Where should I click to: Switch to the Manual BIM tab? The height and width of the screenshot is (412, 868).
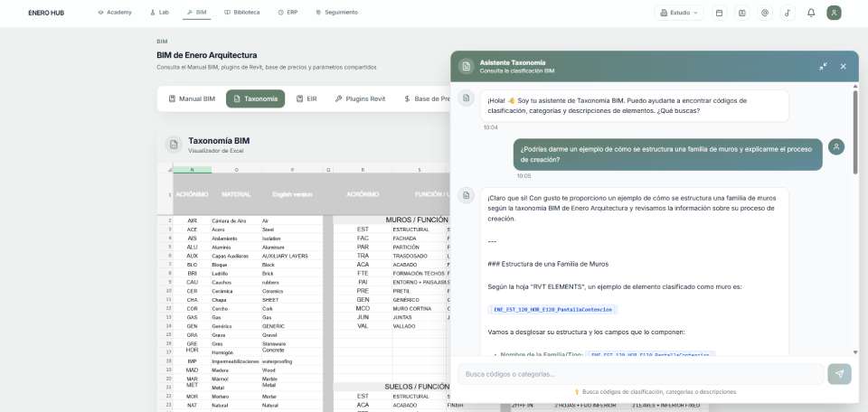tap(191, 98)
